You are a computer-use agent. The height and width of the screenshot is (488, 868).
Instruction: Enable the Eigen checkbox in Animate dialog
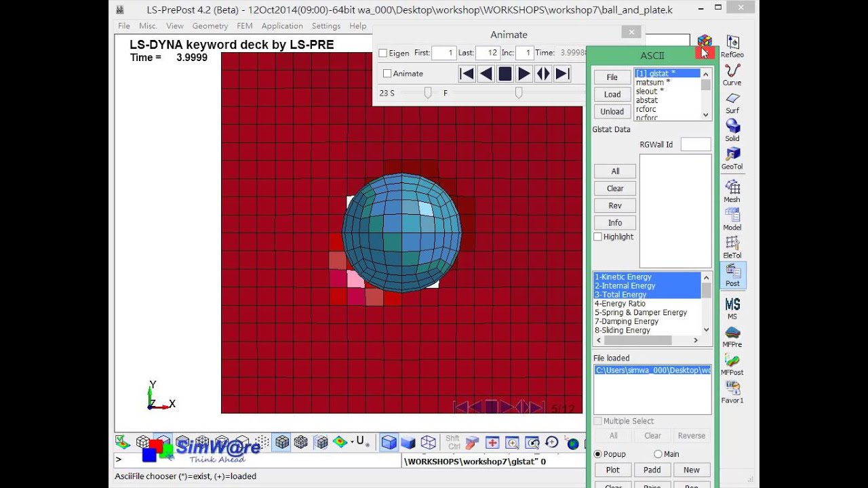(382, 53)
